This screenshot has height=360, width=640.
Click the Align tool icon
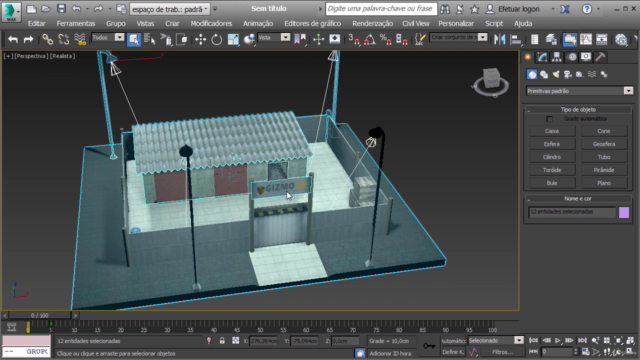pos(516,39)
